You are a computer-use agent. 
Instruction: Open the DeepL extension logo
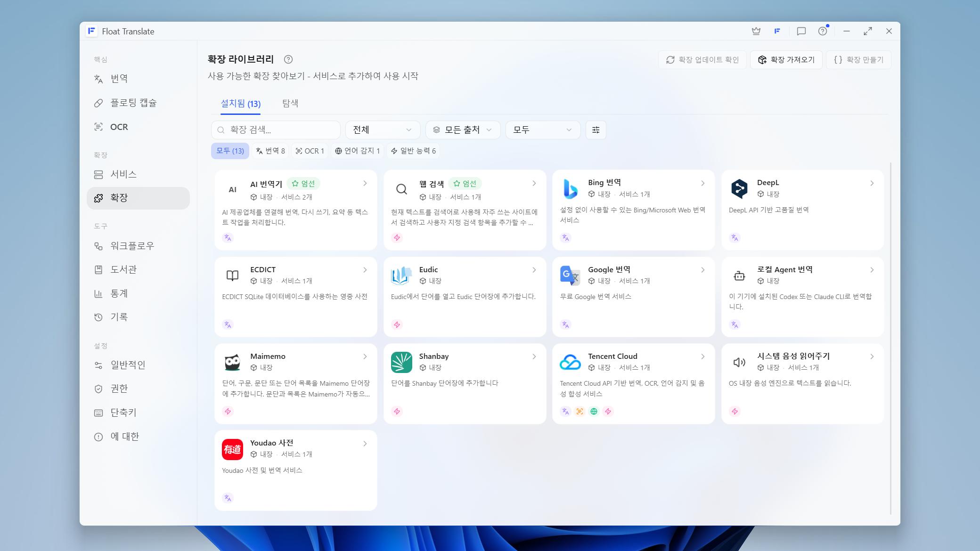point(739,188)
